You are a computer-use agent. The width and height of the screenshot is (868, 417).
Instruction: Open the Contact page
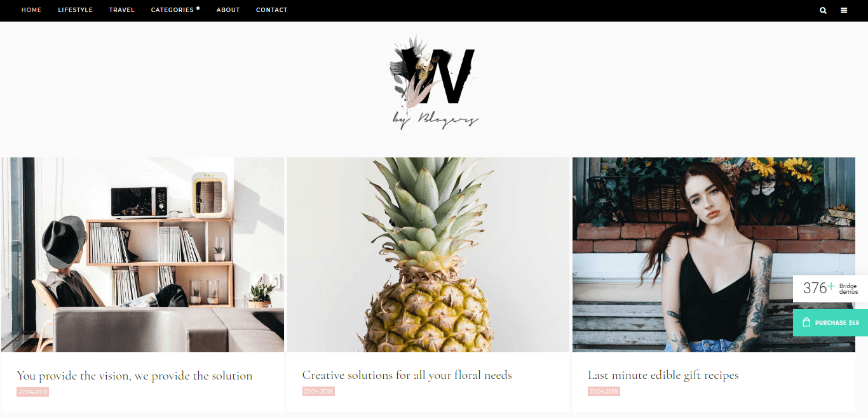tap(272, 10)
